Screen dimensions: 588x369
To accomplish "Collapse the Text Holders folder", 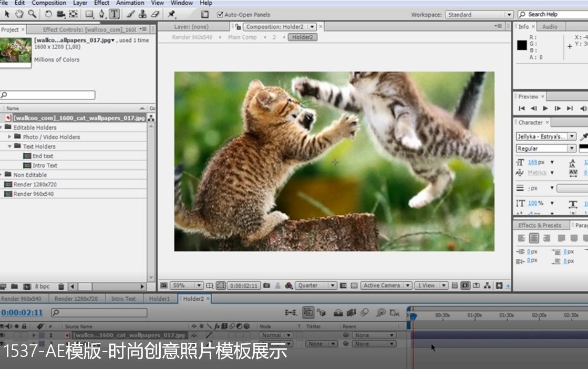I will click(9, 146).
